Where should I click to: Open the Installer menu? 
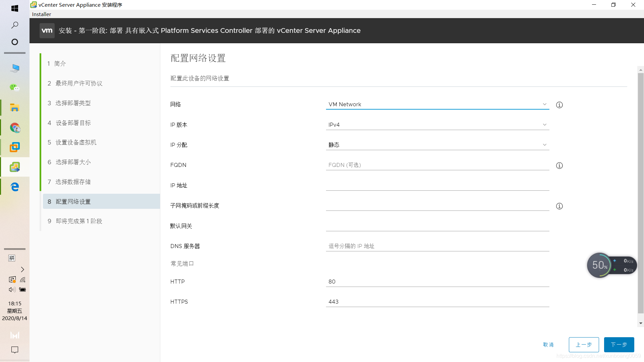(42, 14)
